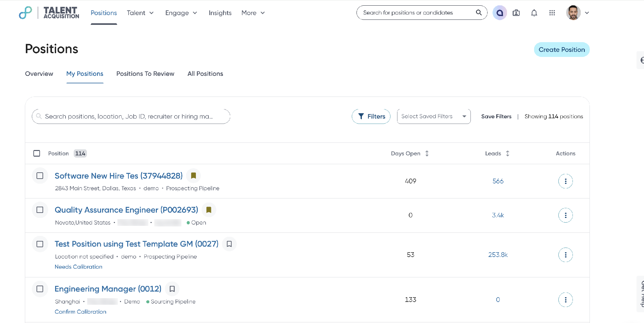Viewport: 644px width, 323px height.
Task: Switch to the All Positions tab
Action: (205, 74)
